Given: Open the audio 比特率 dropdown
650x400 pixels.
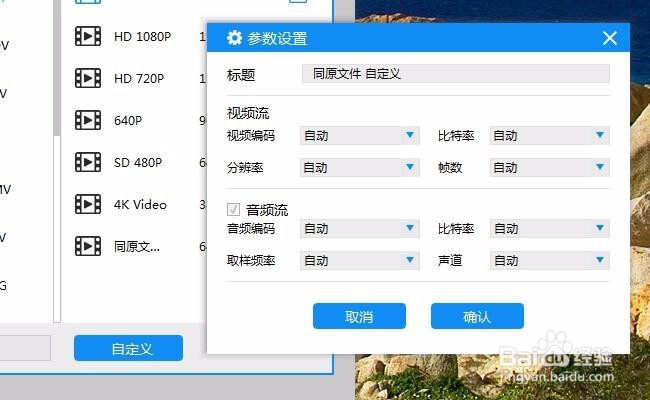Looking at the screenshot, I should 549,228.
